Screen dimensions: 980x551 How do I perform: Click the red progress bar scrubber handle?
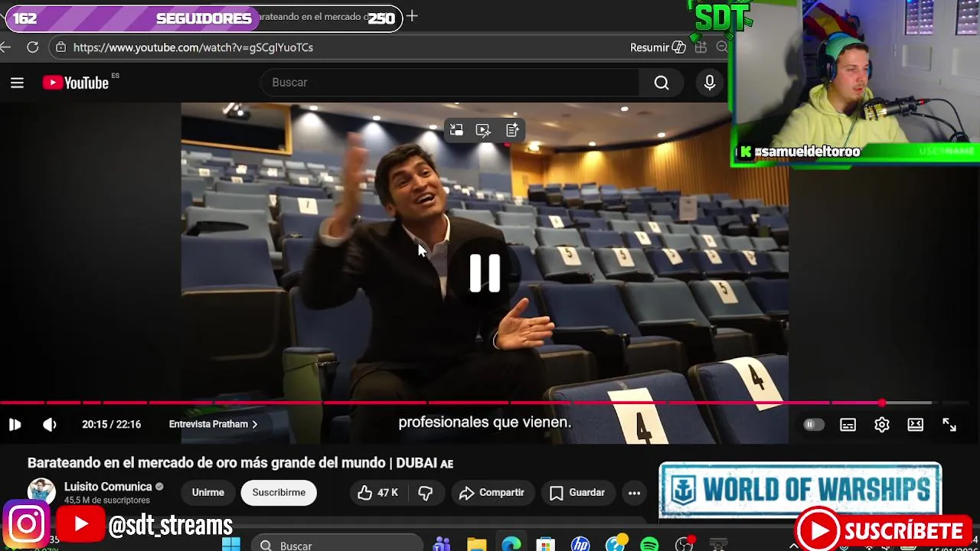pos(882,403)
